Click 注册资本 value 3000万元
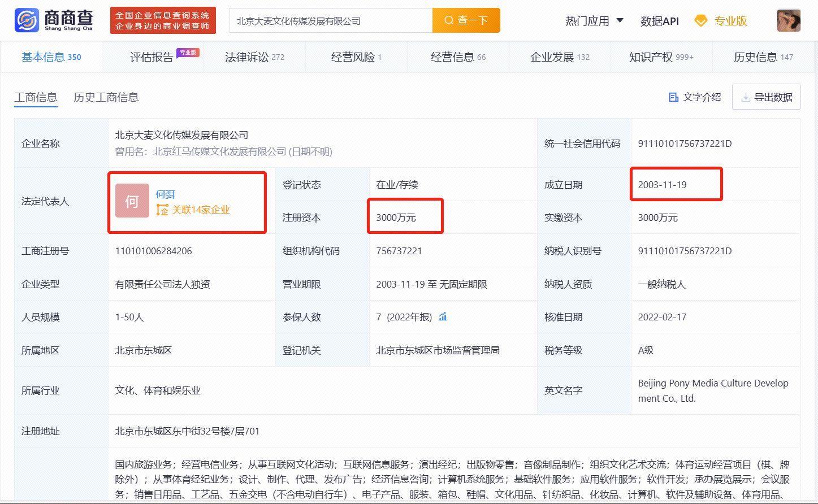The height and width of the screenshot is (504, 818). [x=396, y=218]
